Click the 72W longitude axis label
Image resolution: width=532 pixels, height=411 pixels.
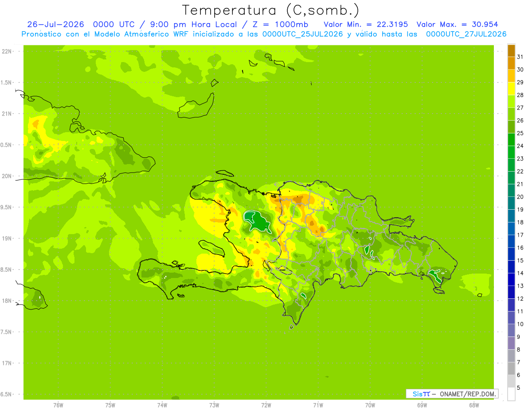(266, 405)
